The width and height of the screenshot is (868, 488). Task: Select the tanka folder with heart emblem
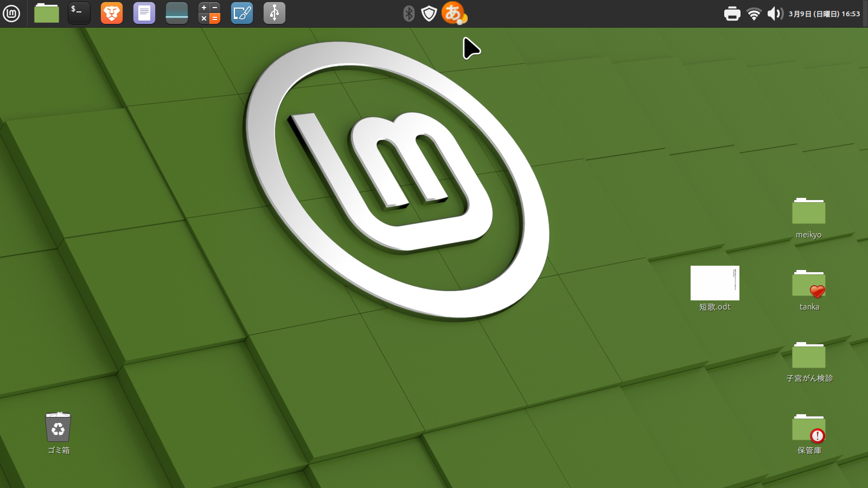(x=809, y=290)
